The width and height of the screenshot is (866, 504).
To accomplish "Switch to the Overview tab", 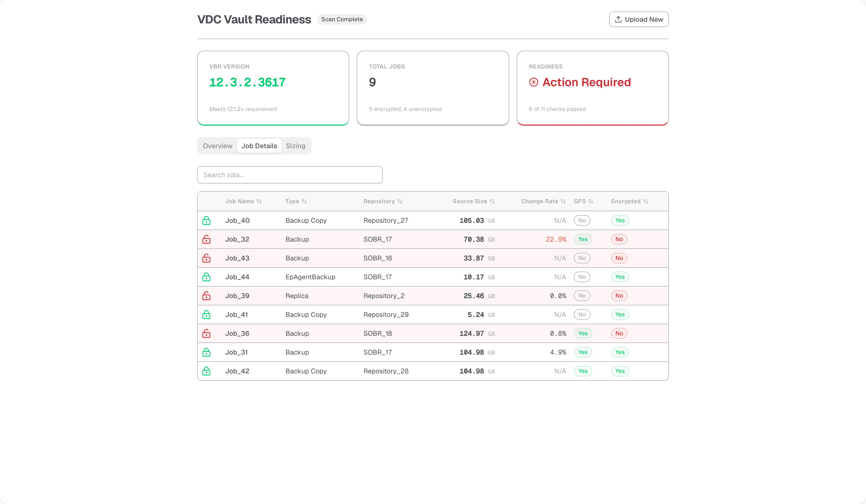I will [x=217, y=146].
